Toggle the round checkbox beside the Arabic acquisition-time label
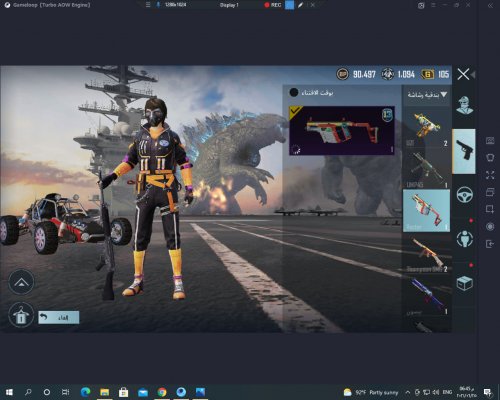 tap(294, 92)
